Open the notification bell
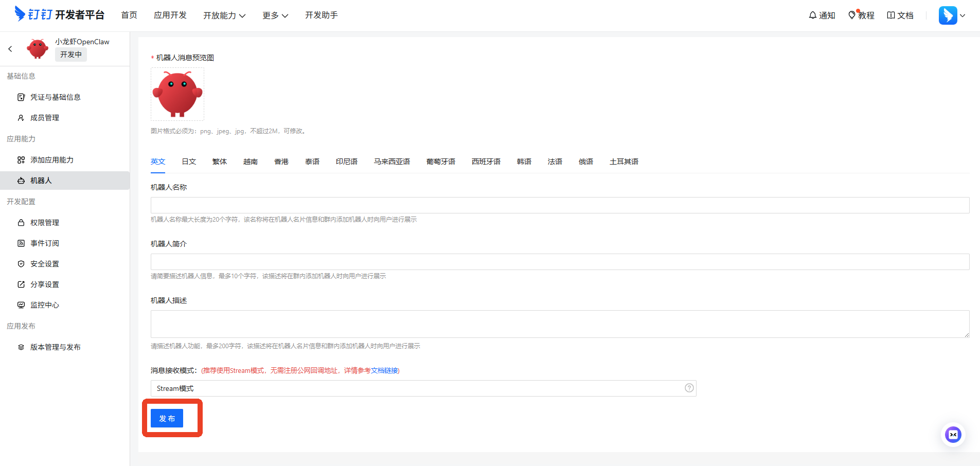 coord(813,15)
